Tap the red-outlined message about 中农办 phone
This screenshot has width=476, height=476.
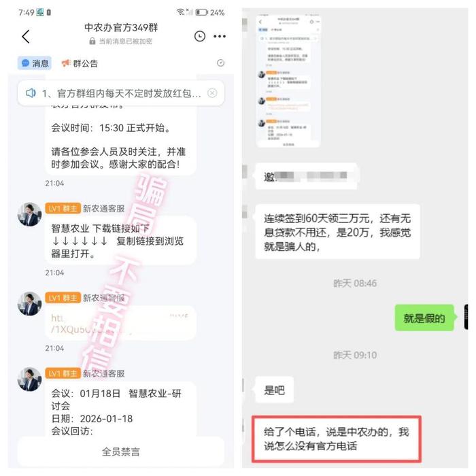337,439
